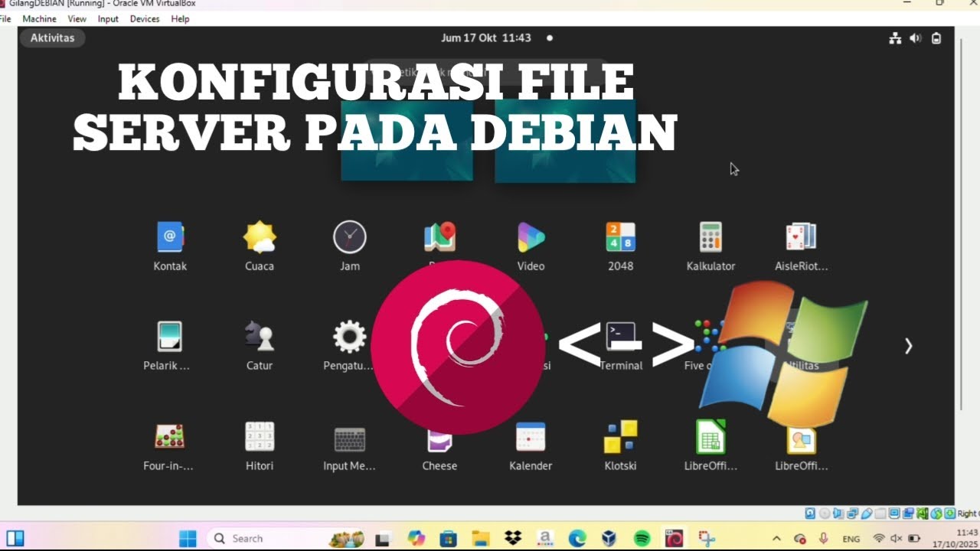Open Dropbox from the taskbar
The height and width of the screenshot is (551, 980).
[x=513, y=539]
